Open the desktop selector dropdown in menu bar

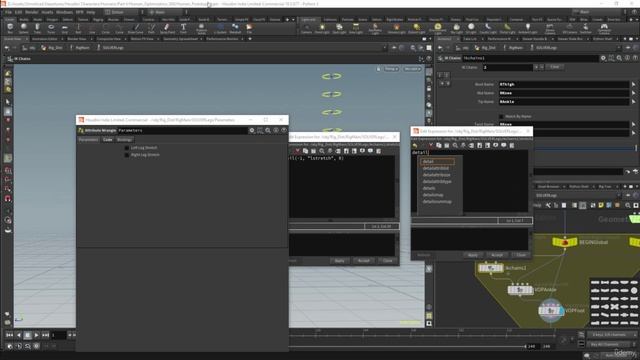121,12
